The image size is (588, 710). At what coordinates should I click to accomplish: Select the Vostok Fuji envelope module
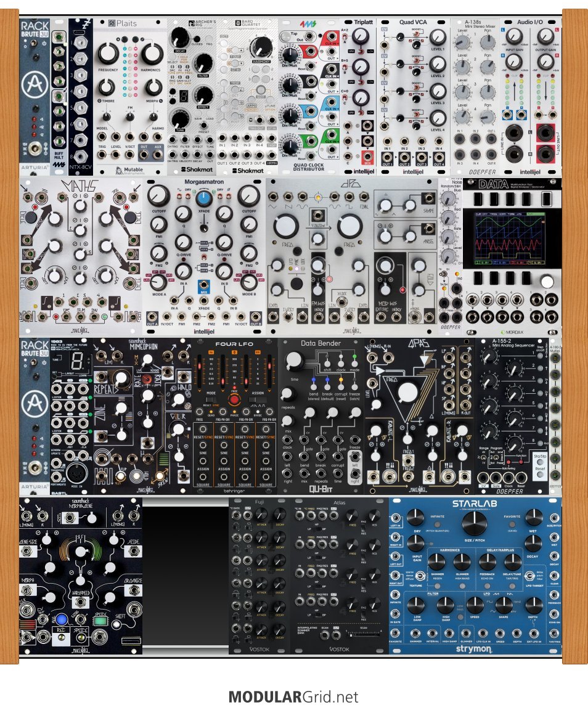coord(259,576)
